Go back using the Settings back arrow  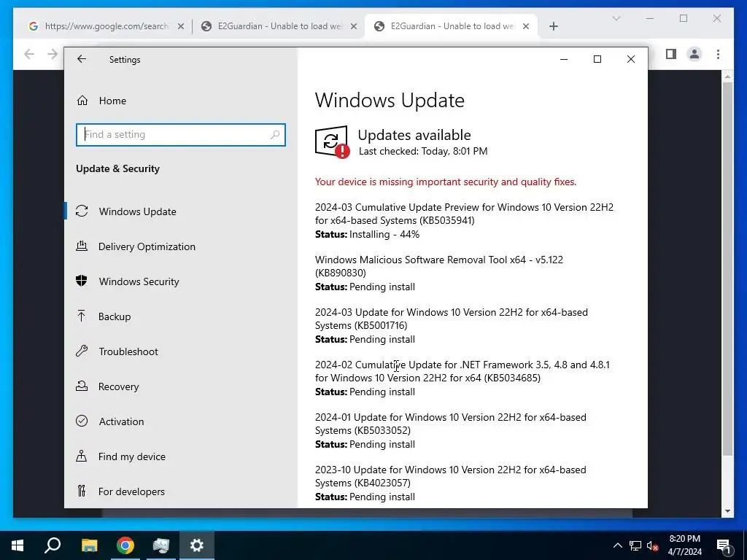82,59
